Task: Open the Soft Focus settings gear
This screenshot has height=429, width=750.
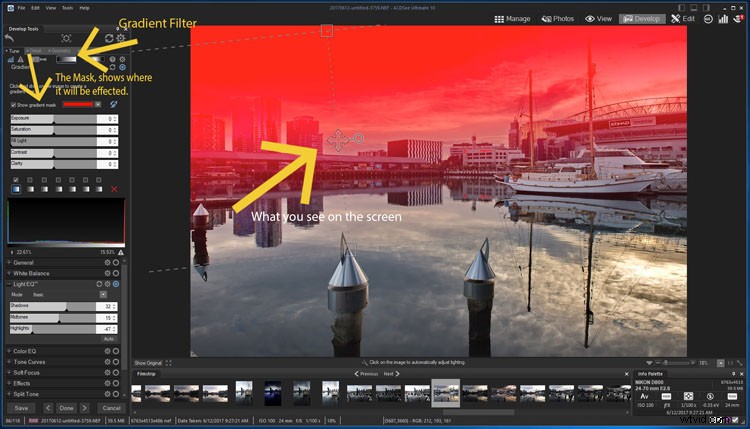Action: tap(108, 373)
